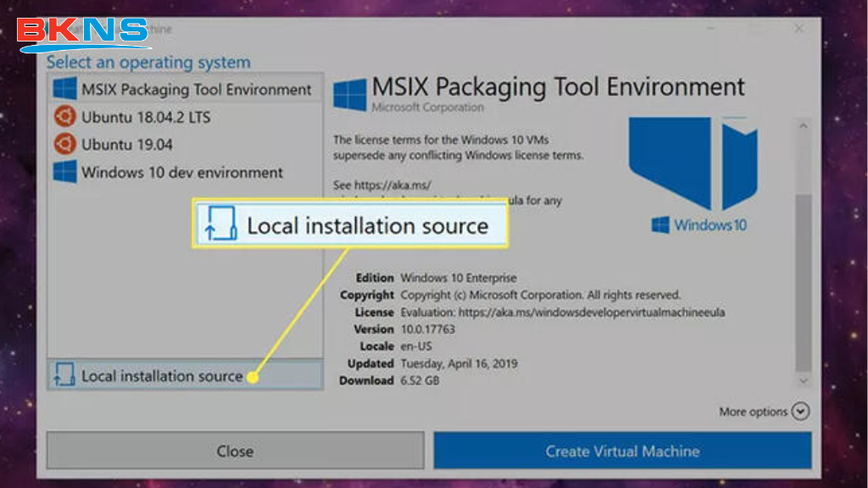The image size is (868, 488).
Task: Click the scroll down arrow in details pane
Action: coord(803,380)
